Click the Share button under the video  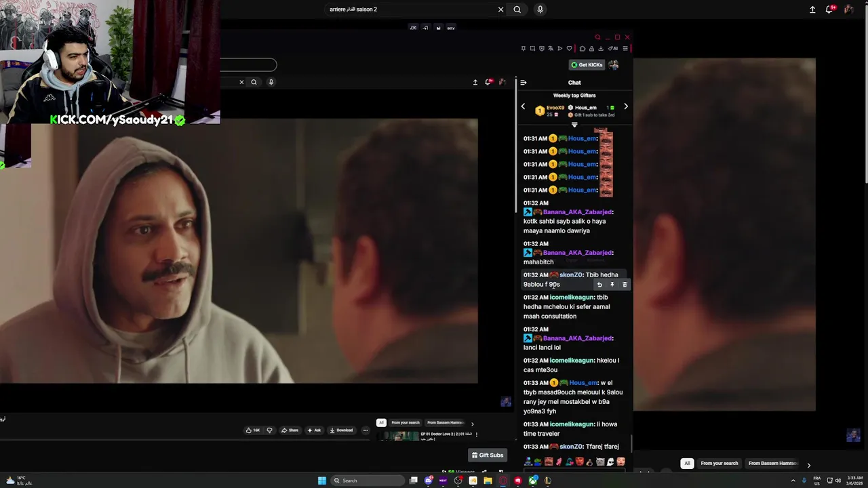(x=290, y=430)
